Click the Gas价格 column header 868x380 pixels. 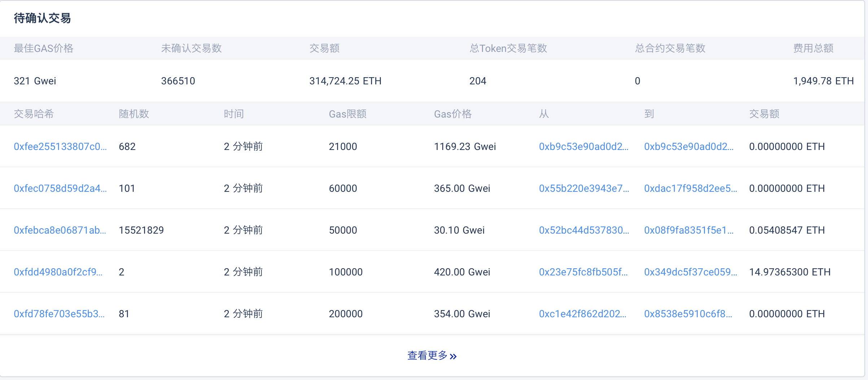pos(453,114)
